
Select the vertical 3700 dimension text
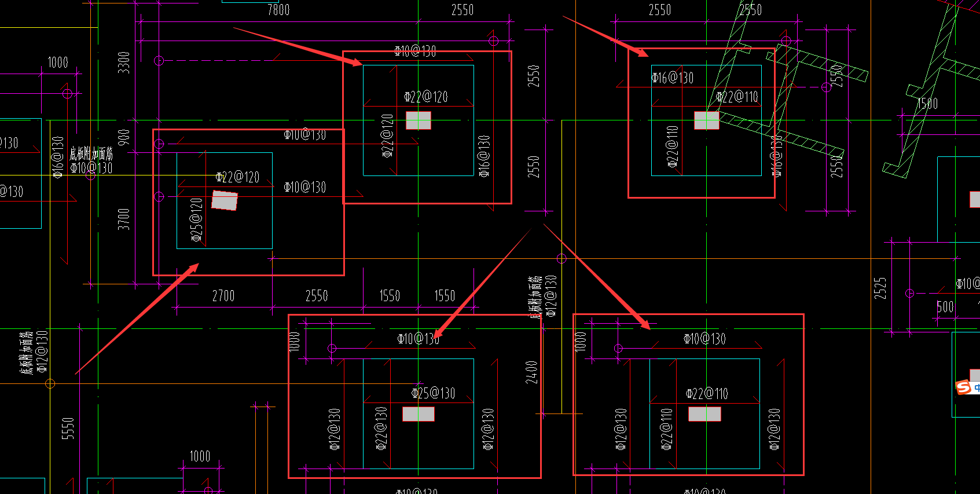tap(124, 219)
